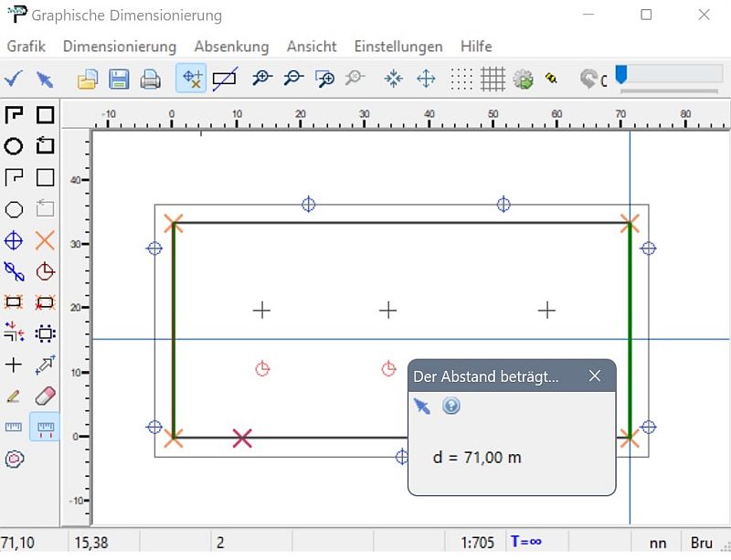Toggle the dense grid lines display

click(x=493, y=79)
